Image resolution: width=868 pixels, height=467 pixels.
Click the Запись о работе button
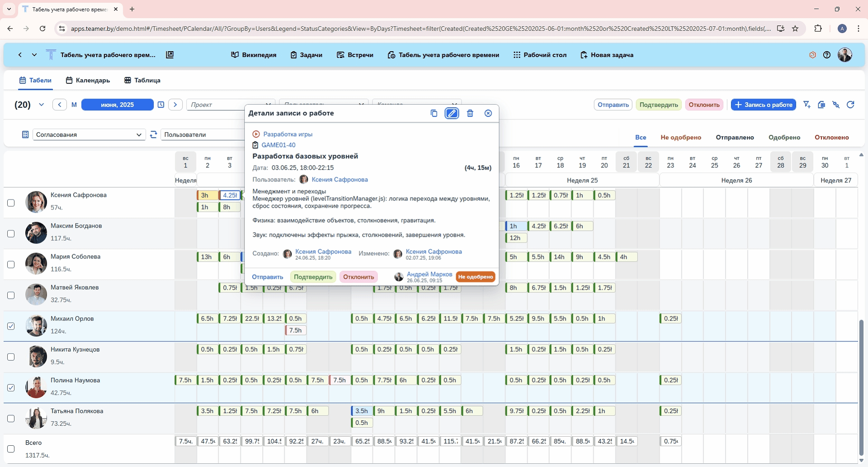[763, 105]
